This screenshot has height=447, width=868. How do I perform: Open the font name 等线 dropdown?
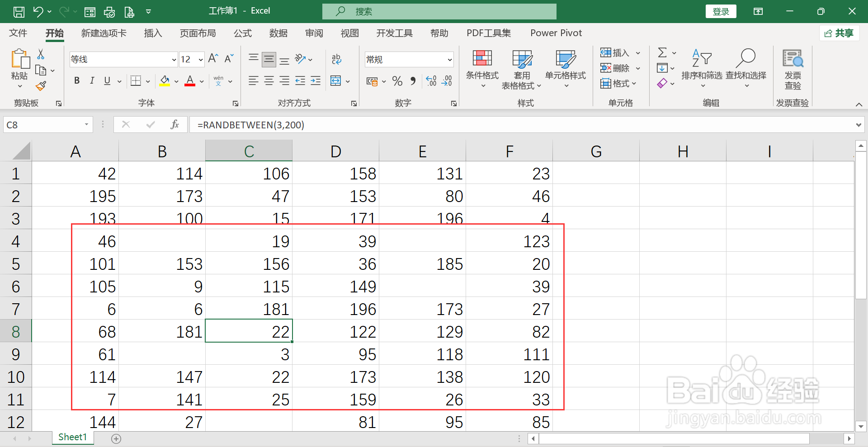pos(174,60)
